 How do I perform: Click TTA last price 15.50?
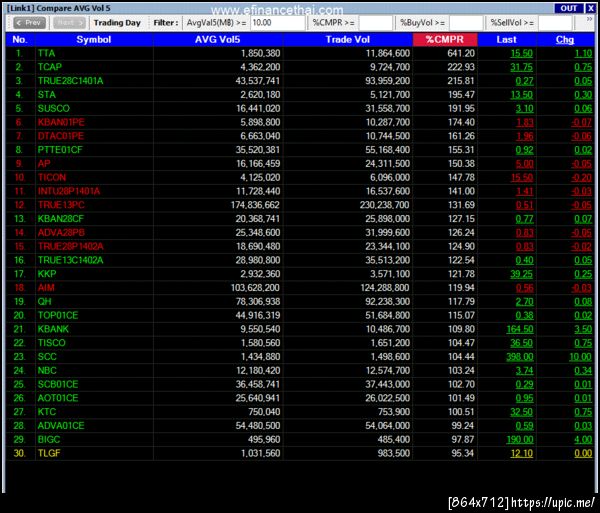coord(522,53)
